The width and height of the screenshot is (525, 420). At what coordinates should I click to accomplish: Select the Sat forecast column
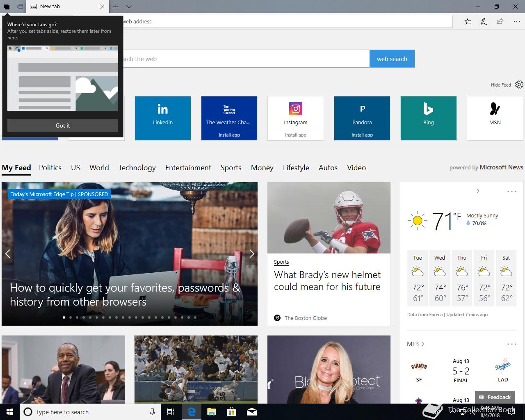506,278
